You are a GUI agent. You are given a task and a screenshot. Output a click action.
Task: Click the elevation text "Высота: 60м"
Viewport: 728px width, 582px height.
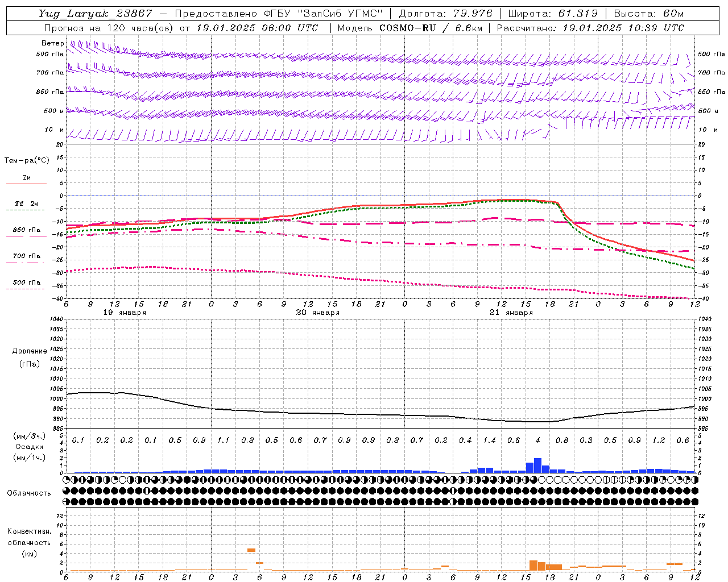(648, 14)
